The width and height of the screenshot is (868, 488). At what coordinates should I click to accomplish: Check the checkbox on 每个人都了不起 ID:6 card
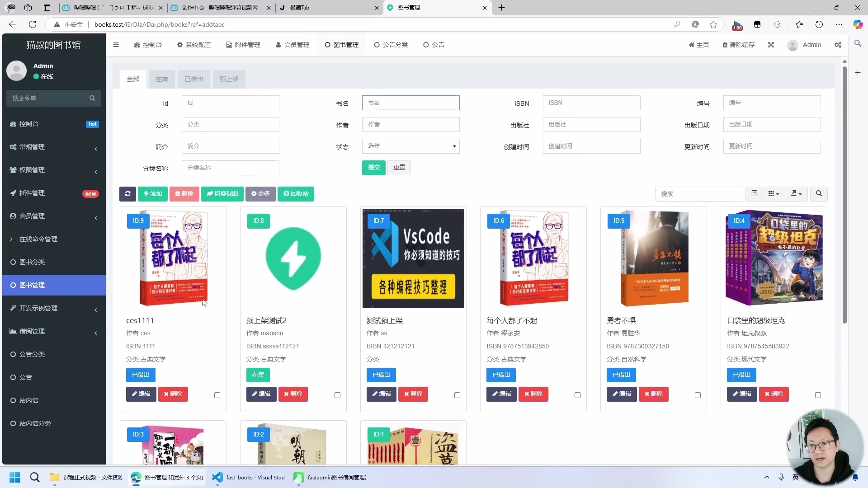577,395
